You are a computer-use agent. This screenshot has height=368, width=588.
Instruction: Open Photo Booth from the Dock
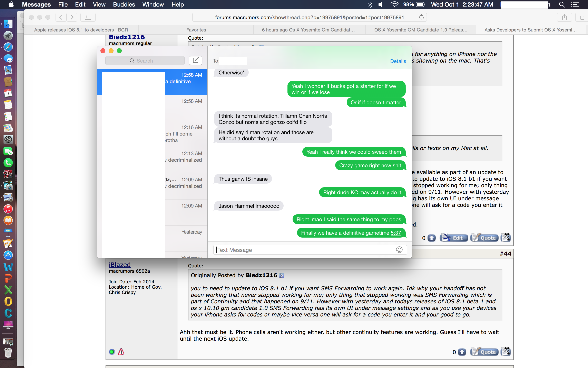(8, 174)
